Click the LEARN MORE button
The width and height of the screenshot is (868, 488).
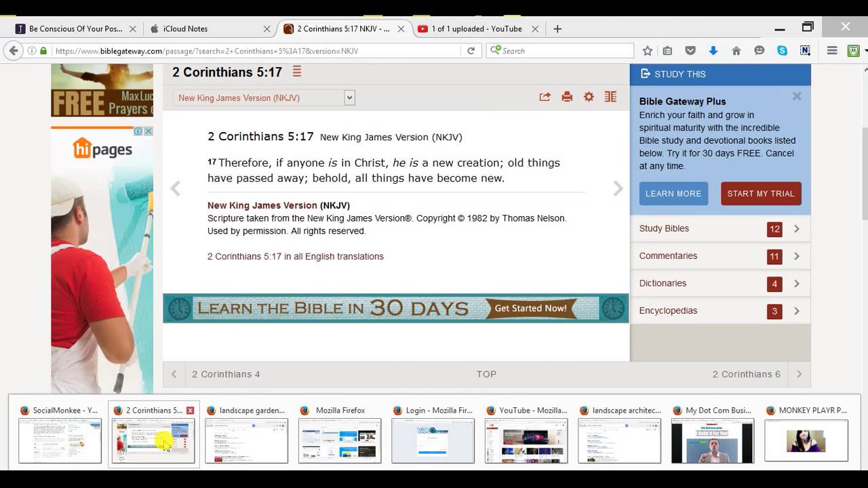673,194
